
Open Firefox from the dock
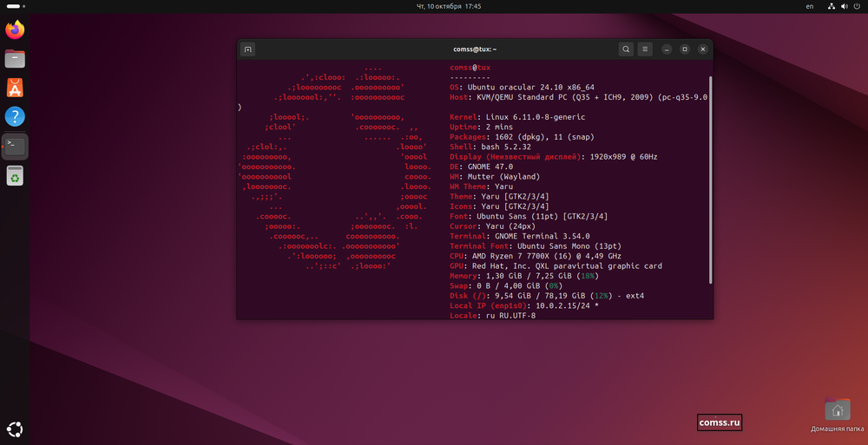pos(15,29)
